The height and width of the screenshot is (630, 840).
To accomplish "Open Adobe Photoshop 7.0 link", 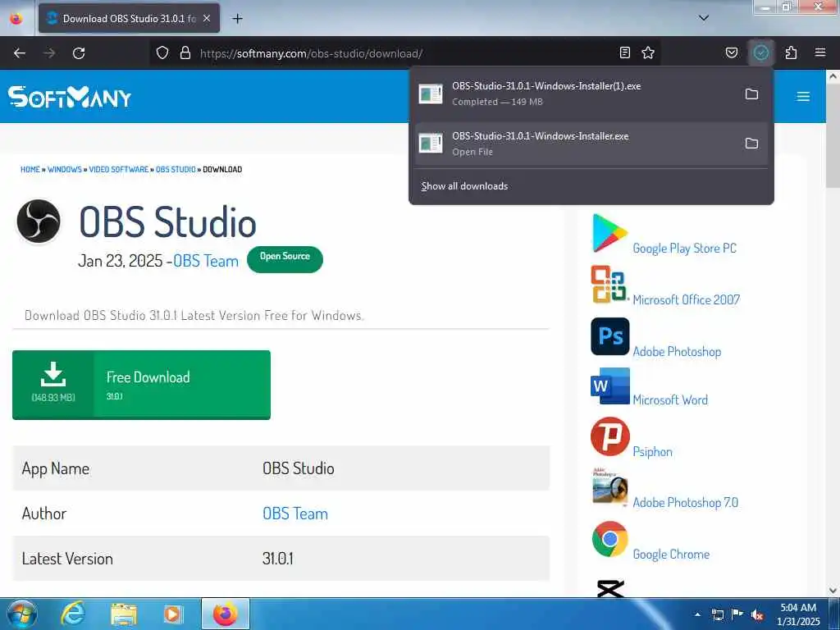I will [x=686, y=503].
